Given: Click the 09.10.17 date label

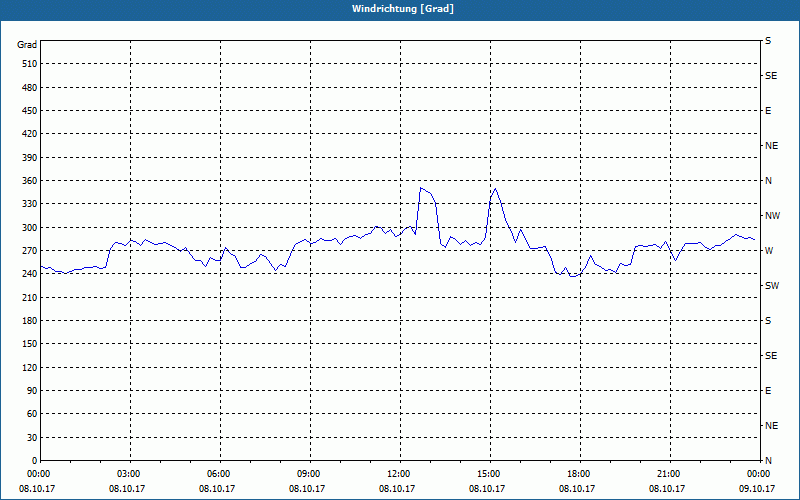Looking at the screenshot, I should point(757,488).
